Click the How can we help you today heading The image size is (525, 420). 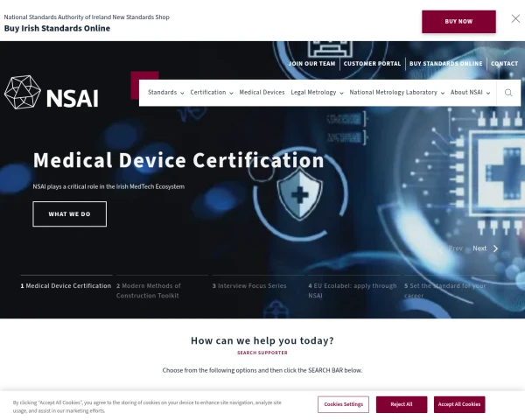tap(262, 340)
